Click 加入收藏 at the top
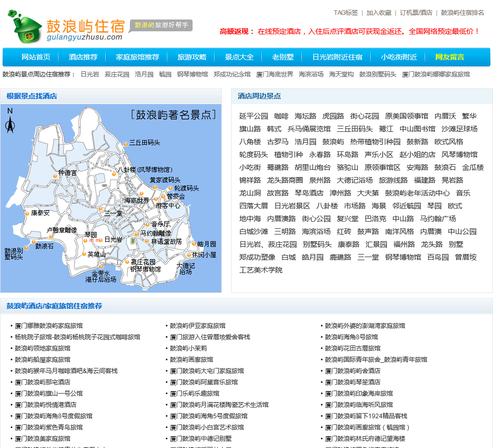This screenshot has width=493, height=448. (x=379, y=12)
